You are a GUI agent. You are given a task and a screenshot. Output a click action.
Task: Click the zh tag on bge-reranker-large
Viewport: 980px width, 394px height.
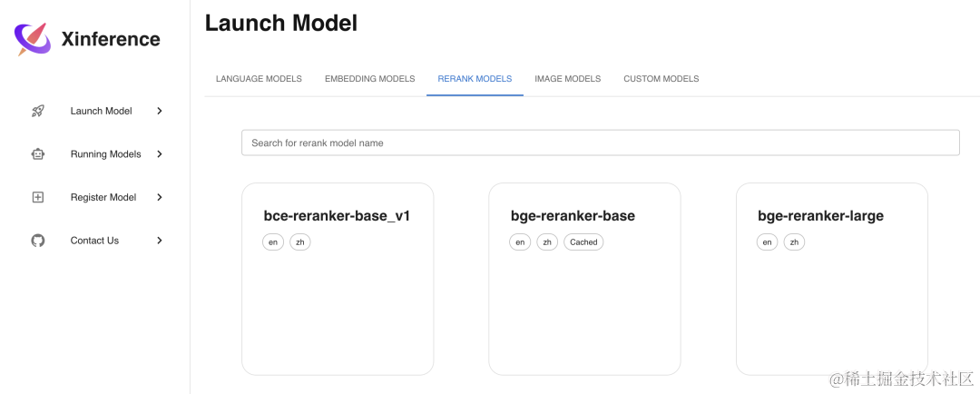[794, 242]
